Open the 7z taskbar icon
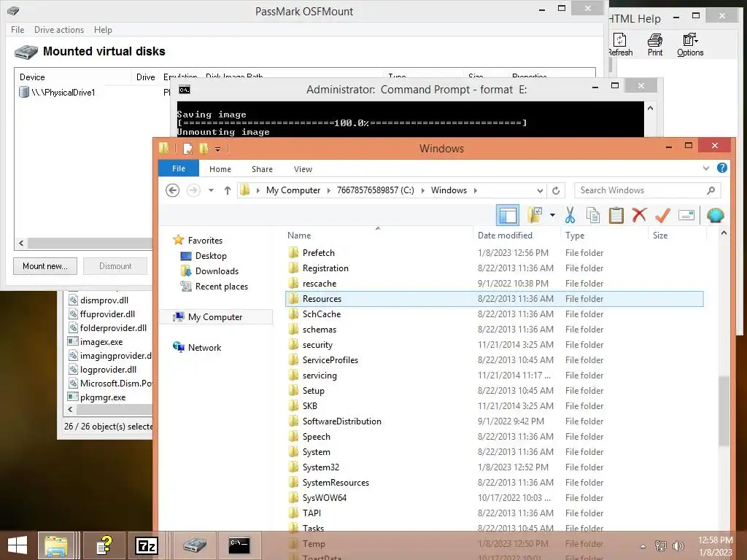Screen dimensions: 747x560 147,545
